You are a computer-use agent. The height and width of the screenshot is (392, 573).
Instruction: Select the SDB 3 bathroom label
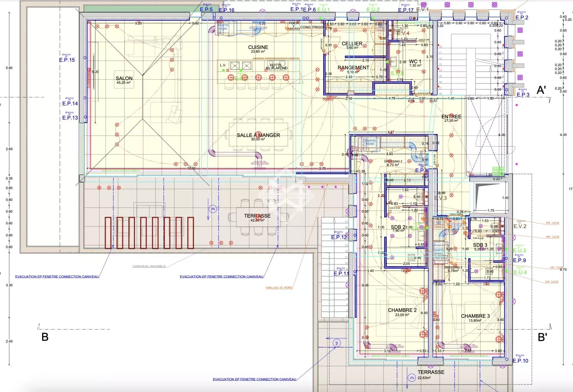pyautogui.click(x=480, y=245)
